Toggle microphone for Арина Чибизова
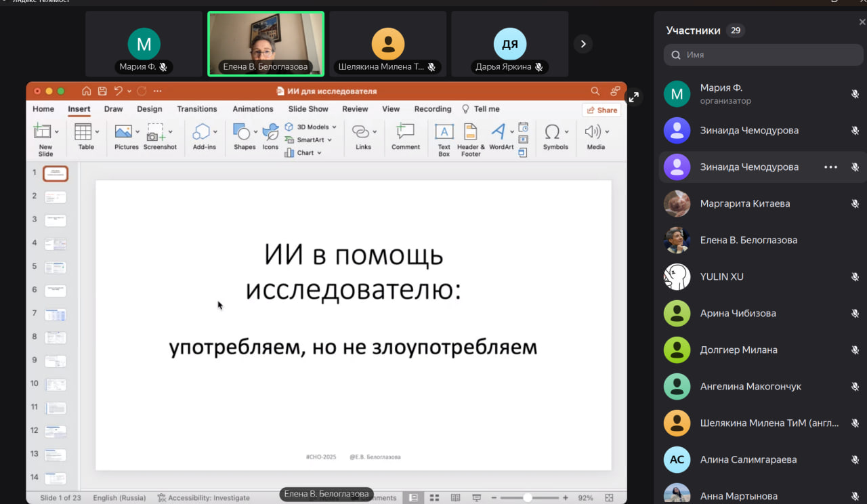 click(855, 314)
